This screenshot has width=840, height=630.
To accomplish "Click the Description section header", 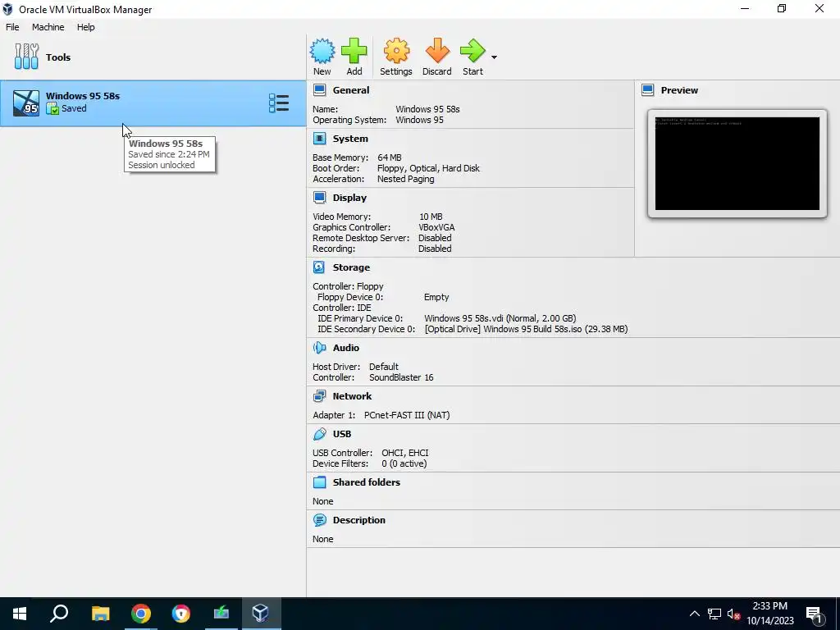I will pyautogui.click(x=359, y=520).
